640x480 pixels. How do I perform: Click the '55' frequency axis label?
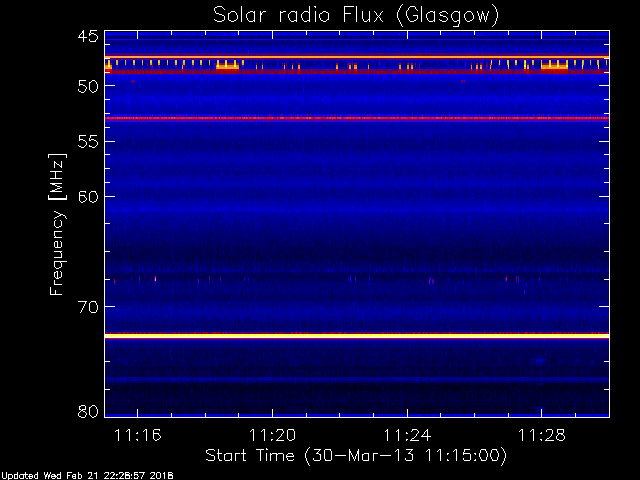tap(88, 142)
